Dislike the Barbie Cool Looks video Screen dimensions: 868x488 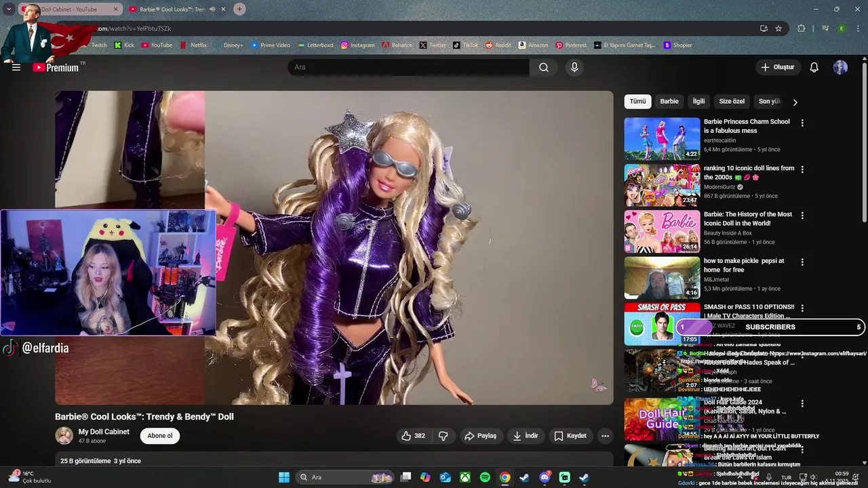tap(443, 436)
